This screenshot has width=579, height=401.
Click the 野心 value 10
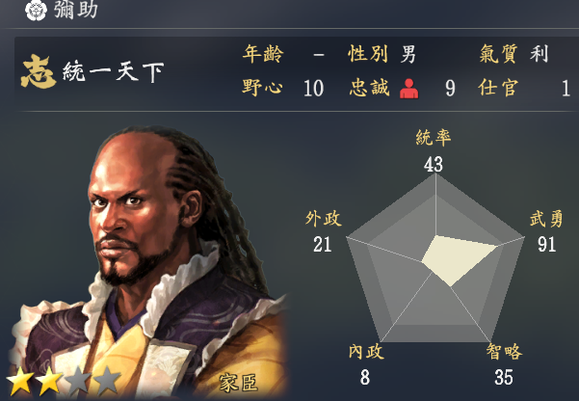click(314, 89)
